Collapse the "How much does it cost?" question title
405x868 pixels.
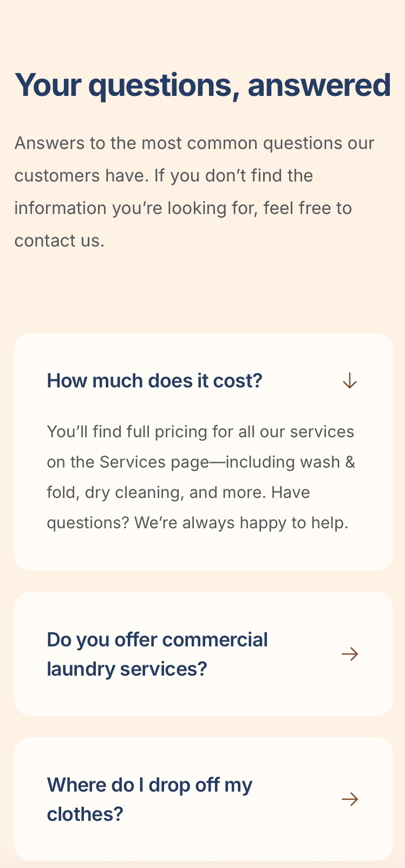point(155,381)
